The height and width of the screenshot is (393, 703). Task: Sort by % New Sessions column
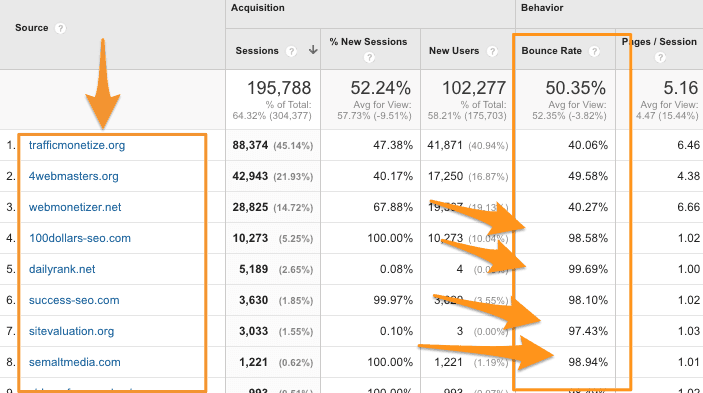pos(368,42)
